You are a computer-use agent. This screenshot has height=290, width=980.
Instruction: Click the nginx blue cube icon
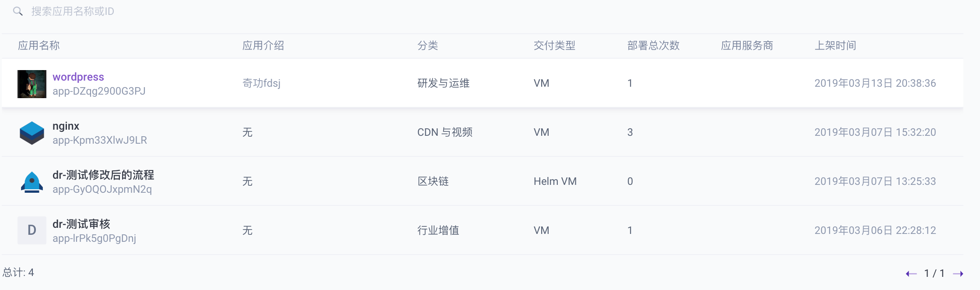31,132
